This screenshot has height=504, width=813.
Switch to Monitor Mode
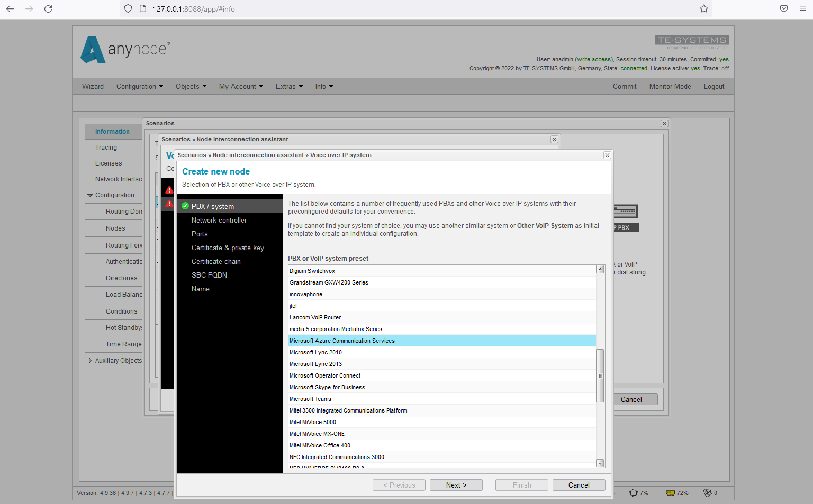pos(670,87)
